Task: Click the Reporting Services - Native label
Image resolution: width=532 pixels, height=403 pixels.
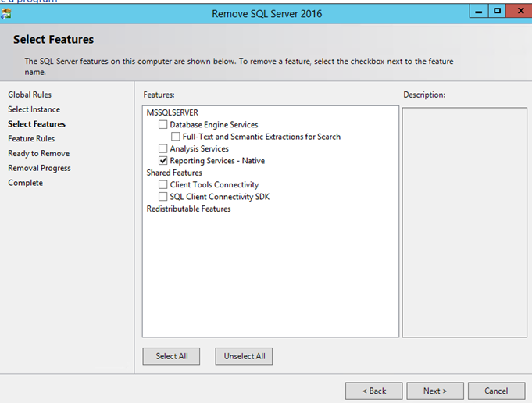Action: click(x=217, y=160)
